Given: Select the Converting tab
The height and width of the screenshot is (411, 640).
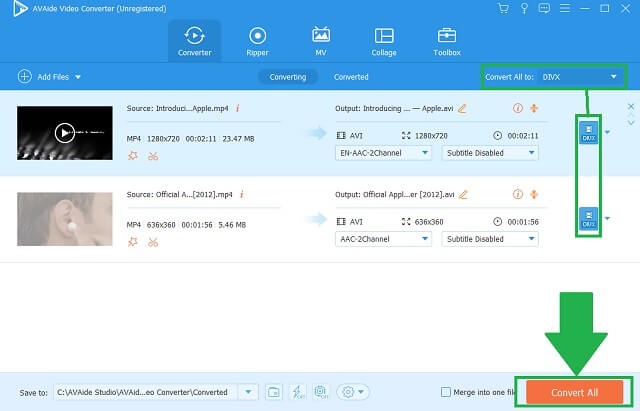Looking at the screenshot, I should coord(288,77).
